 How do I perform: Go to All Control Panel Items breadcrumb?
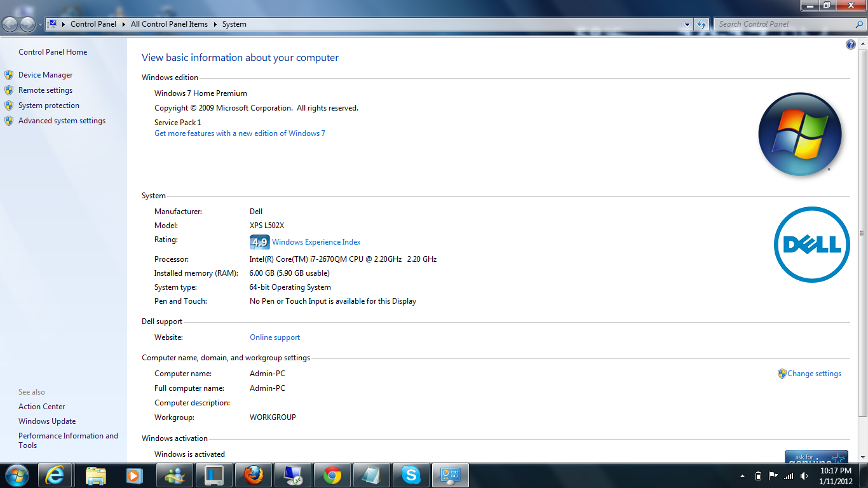[169, 24]
